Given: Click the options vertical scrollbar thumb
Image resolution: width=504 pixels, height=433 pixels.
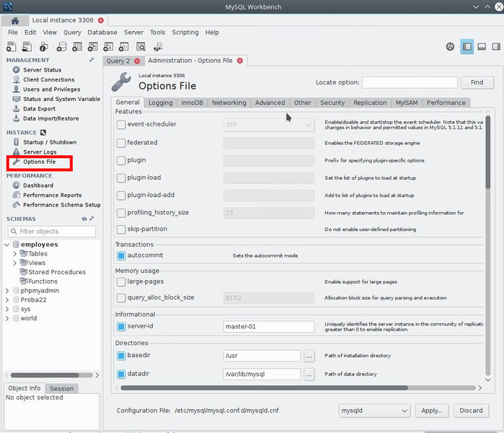Looking at the screenshot, I should (488, 152).
